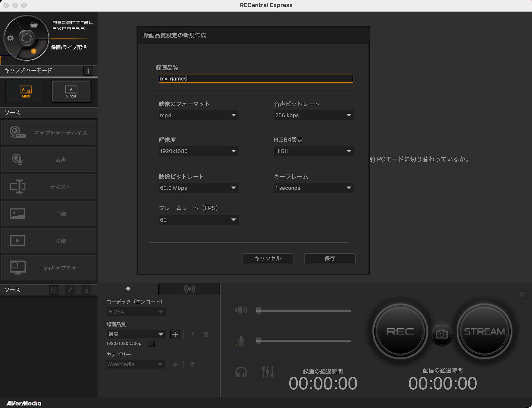Add a 画面キャプチャー screen capture source

pyautogui.click(x=49, y=268)
